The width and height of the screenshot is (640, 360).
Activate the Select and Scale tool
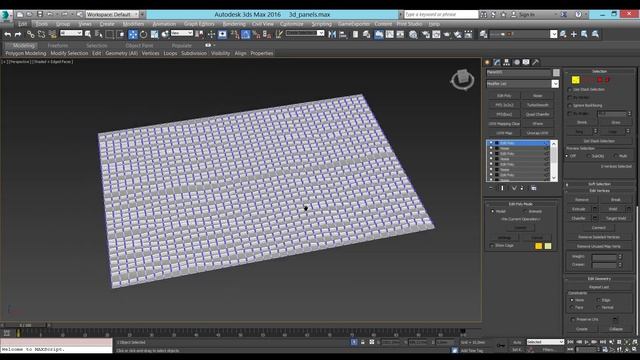(154, 35)
